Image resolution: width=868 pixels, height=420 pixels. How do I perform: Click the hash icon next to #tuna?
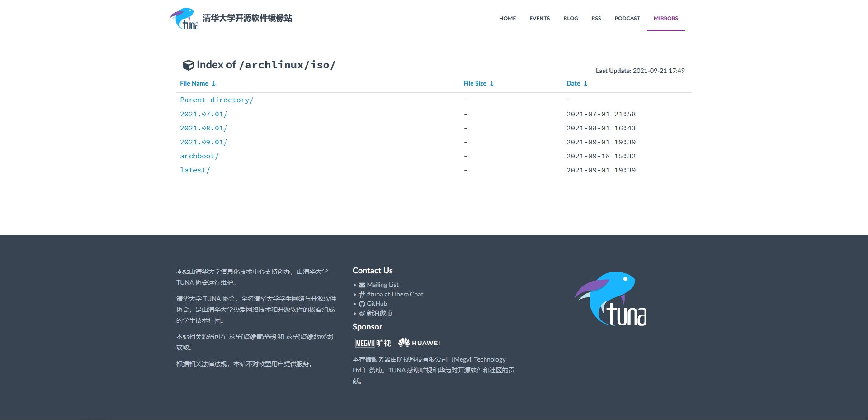[x=362, y=294]
